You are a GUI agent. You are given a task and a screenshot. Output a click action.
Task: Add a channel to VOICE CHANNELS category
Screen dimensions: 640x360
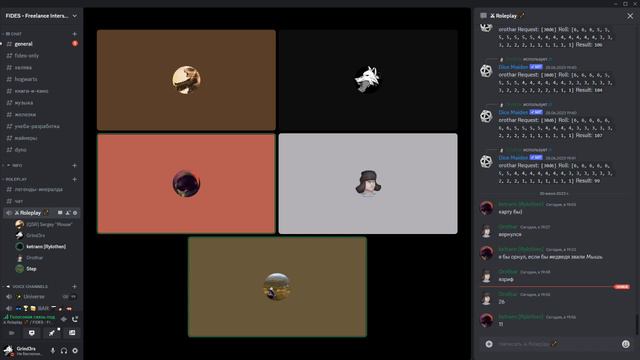click(x=74, y=287)
